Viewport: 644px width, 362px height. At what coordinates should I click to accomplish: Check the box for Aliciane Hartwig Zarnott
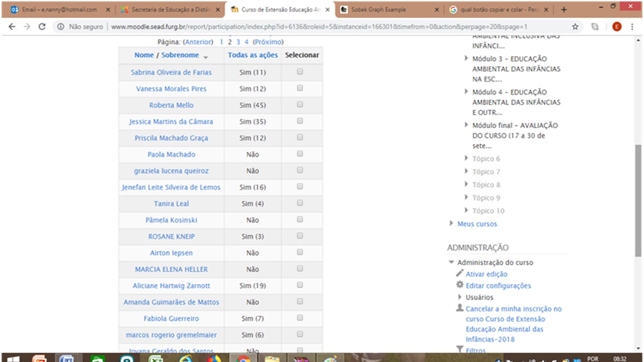pyautogui.click(x=300, y=285)
